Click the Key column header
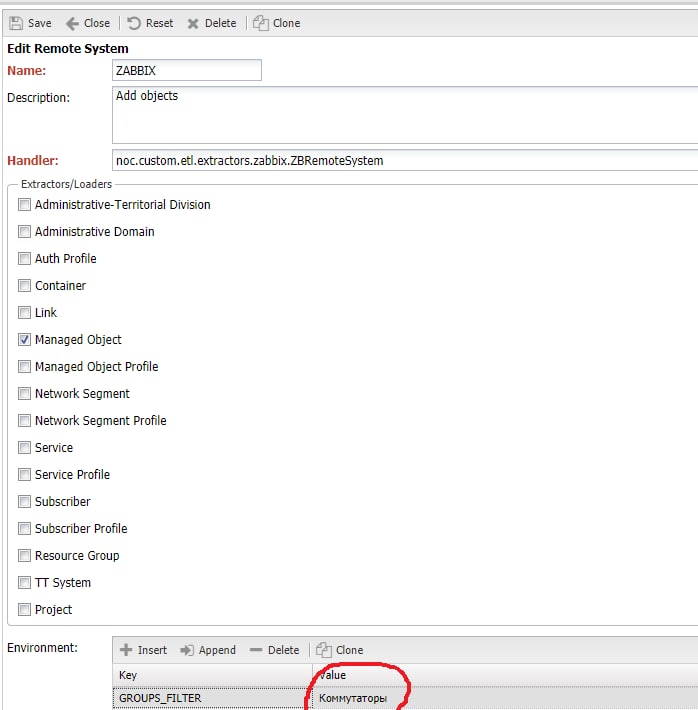 coord(212,675)
